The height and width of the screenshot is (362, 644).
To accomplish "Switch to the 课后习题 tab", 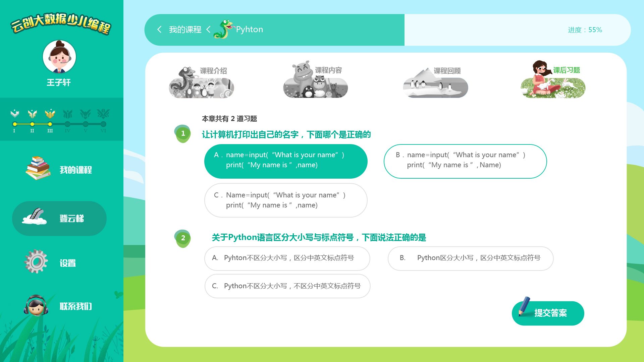I will point(553,79).
